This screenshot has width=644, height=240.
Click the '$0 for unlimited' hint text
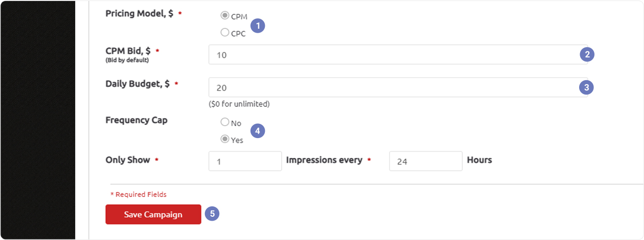pos(239,104)
